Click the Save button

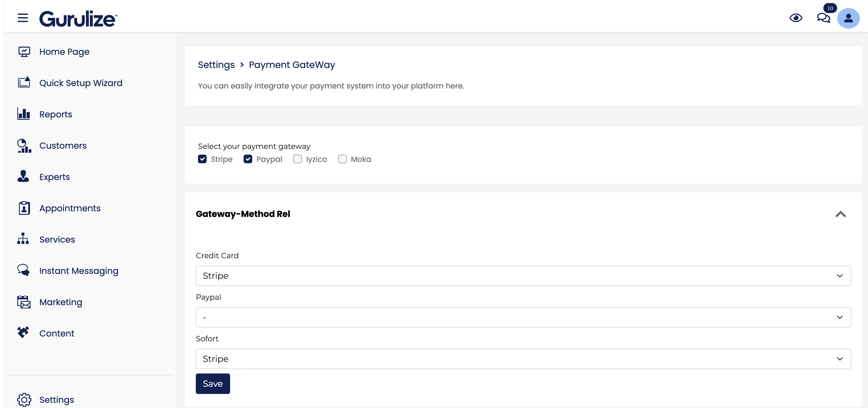point(213,384)
